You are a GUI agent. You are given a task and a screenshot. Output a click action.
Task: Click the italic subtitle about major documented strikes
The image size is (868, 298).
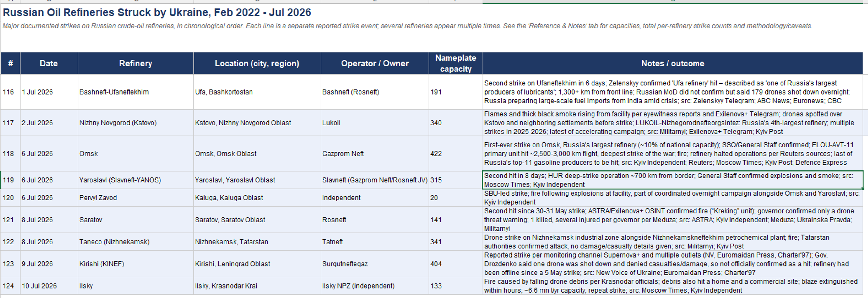407,26
